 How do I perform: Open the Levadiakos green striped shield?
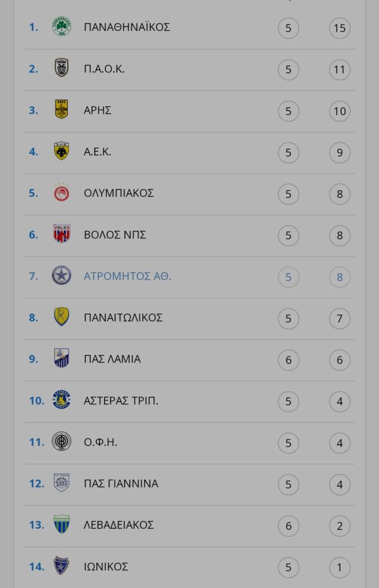pyautogui.click(x=61, y=524)
